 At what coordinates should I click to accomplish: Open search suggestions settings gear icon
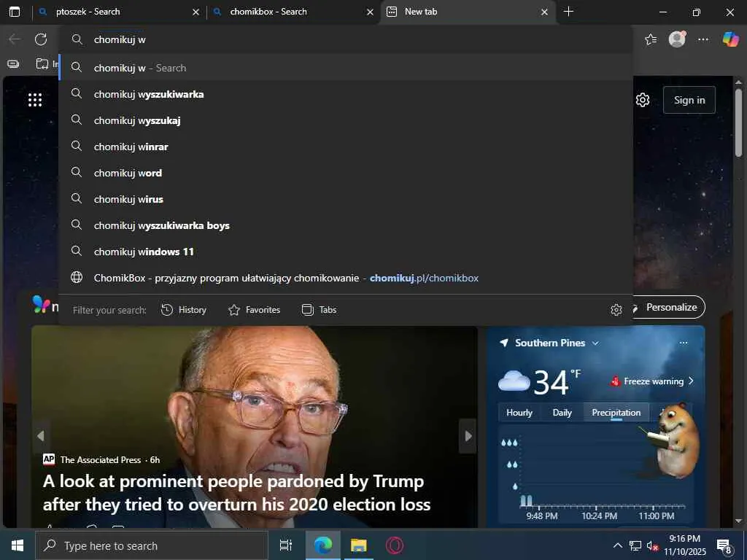[x=616, y=310]
